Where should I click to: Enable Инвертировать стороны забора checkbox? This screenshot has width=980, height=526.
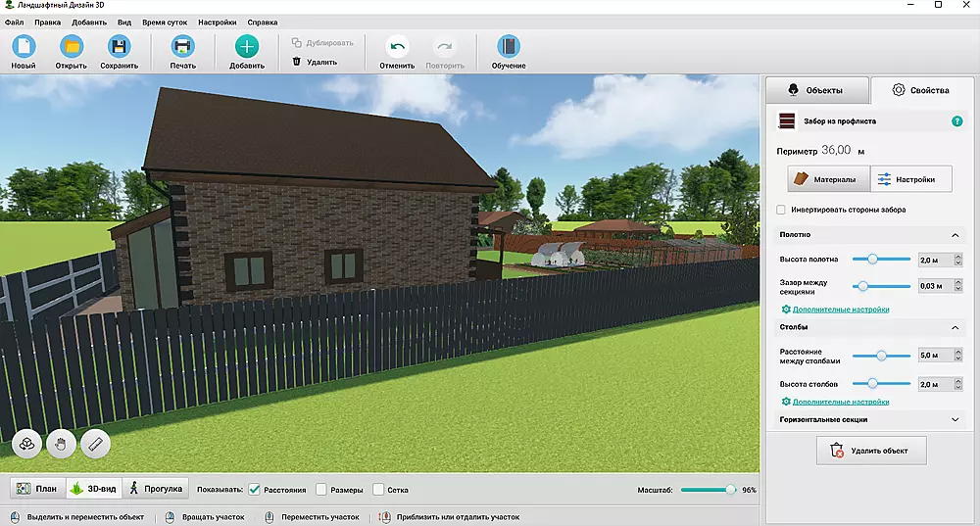click(780, 210)
